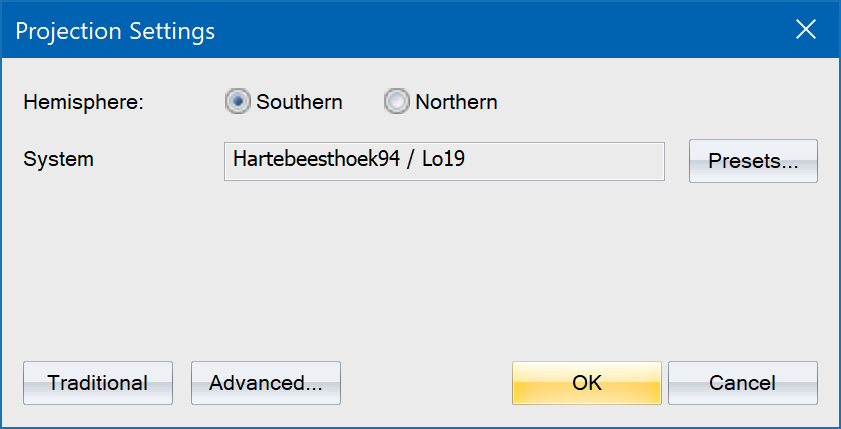
Task: Click the "System" label
Action: click(x=58, y=159)
